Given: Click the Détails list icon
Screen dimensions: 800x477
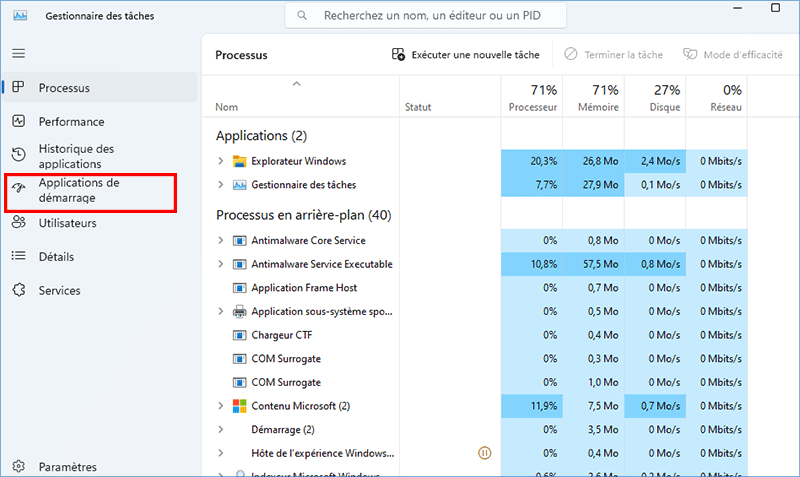Looking at the screenshot, I should click(19, 257).
